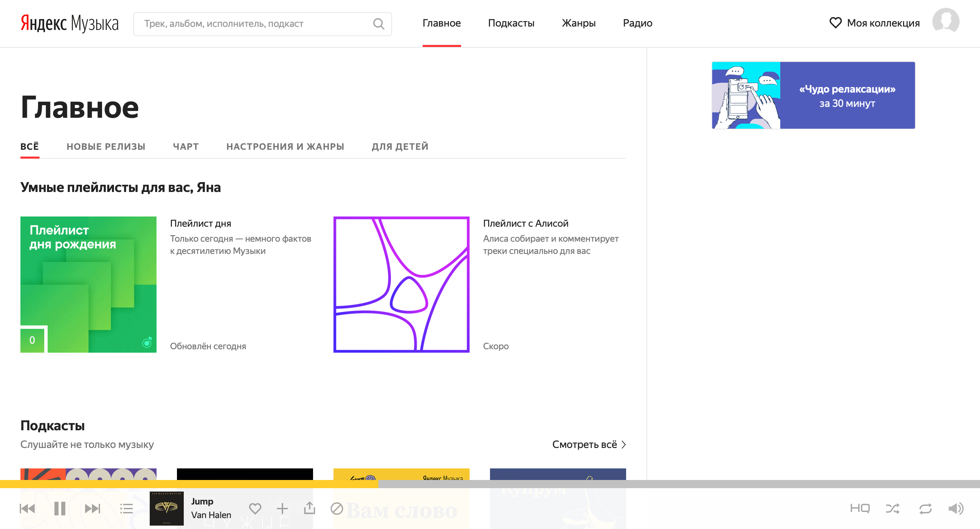The height and width of the screenshot is (529, 980).
Task: Click the Обновлён сегодня text
Action: [x=208, y=346]
